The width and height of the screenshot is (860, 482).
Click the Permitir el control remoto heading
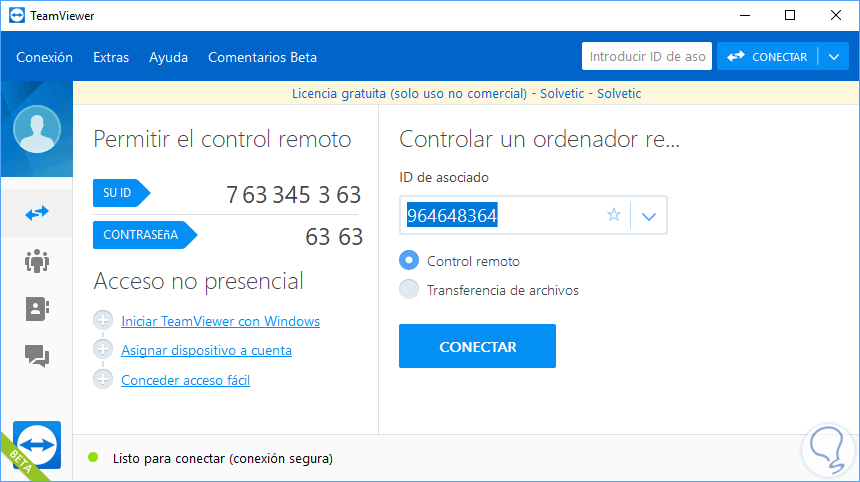[222, 139]
